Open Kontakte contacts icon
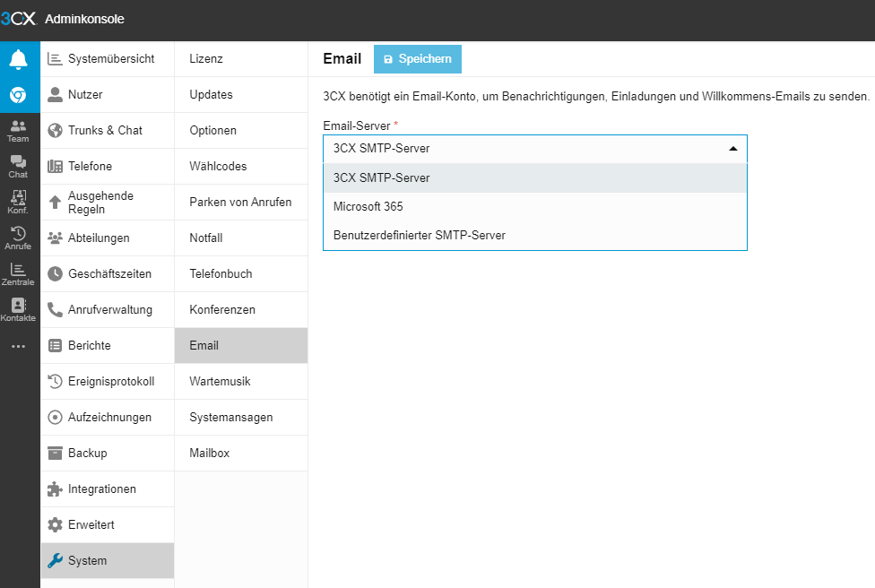 pyautogui.click(x=19, y=309)
